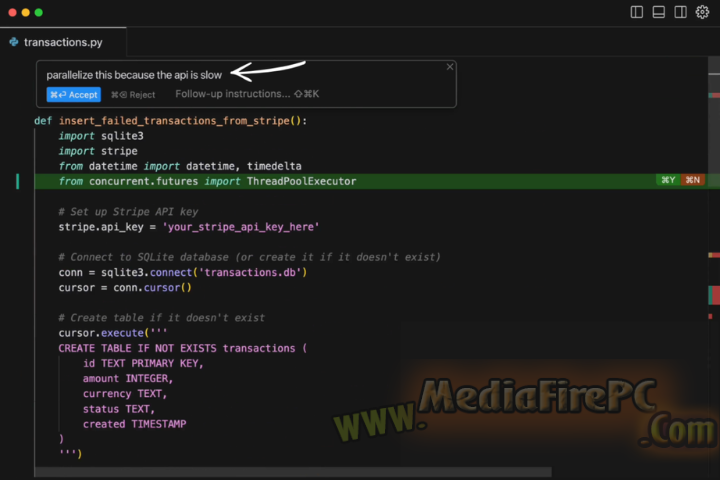Click the Accept button
This screenshot has width=720, height=480.
tap(73, 95)
